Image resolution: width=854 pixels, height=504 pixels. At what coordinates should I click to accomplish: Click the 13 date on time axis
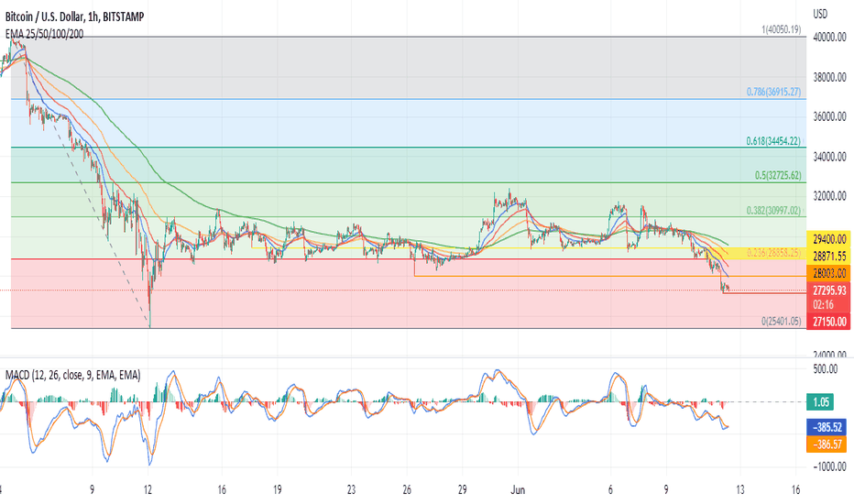740,490
